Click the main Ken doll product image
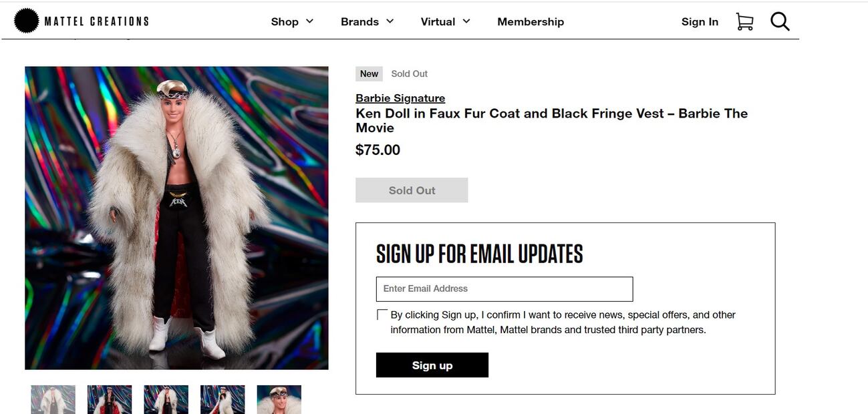The image size is (868, 414). click(x=176, y=218)
